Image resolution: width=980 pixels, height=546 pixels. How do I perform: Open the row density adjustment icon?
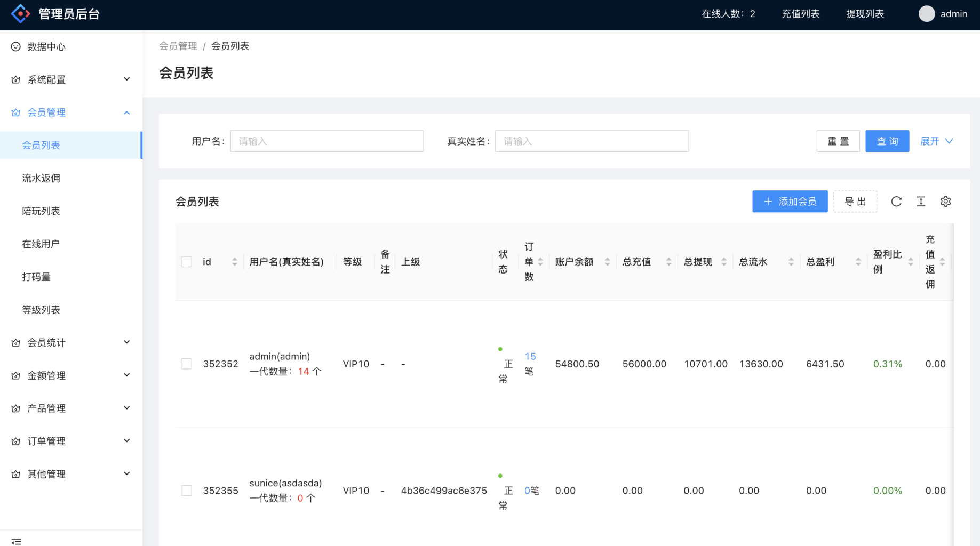point(921,202)
